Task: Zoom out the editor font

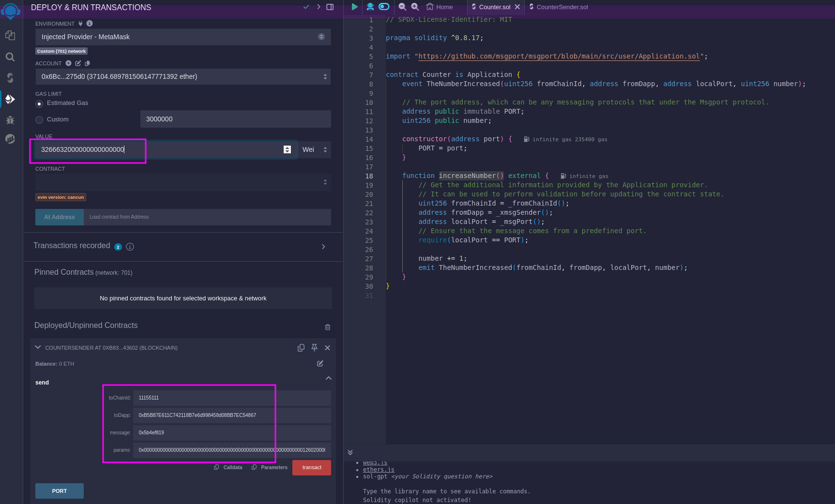Action: pos(402,7)
